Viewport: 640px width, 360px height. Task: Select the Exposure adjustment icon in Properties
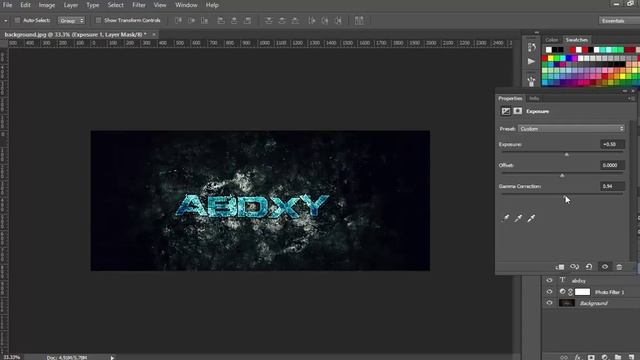(x=506, y=111)
